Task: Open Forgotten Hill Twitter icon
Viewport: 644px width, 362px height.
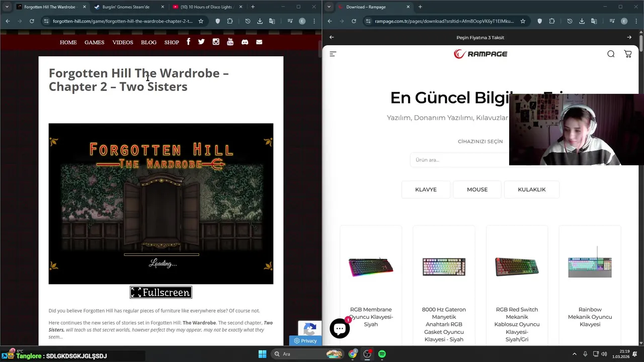Action: [201, 42]
